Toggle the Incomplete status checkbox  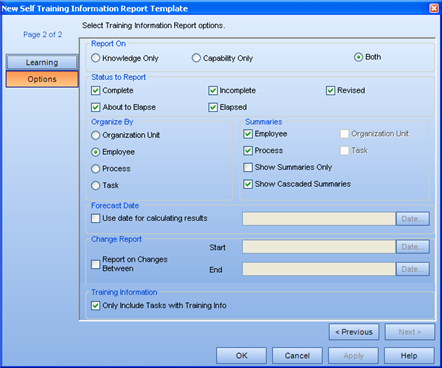[x=213, y=90]
